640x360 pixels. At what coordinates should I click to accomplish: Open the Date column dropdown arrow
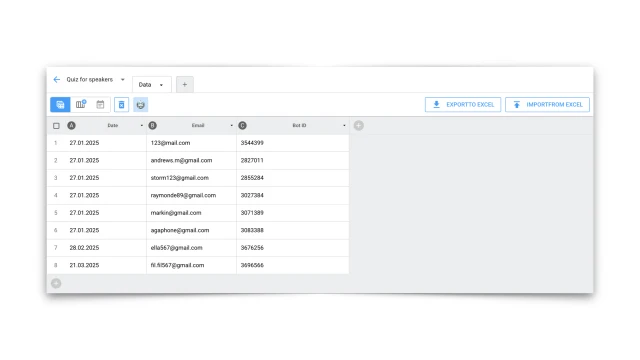142,126
